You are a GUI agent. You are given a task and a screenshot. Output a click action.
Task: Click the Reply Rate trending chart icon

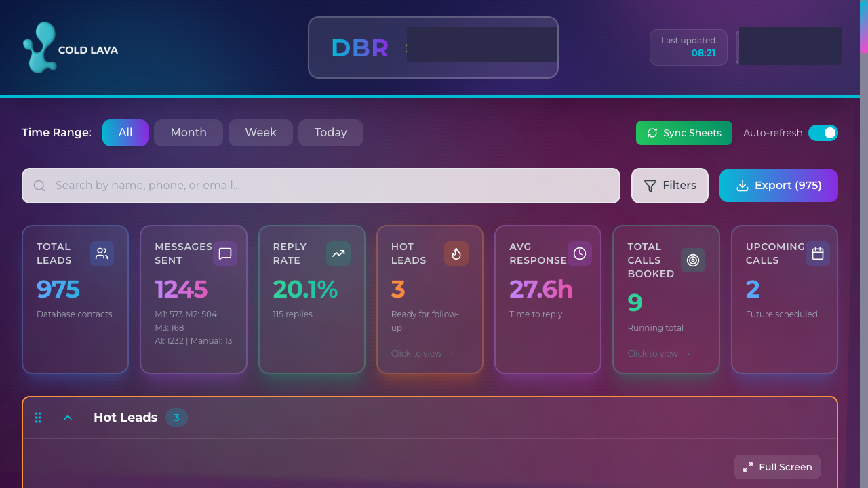click(338, 253)
